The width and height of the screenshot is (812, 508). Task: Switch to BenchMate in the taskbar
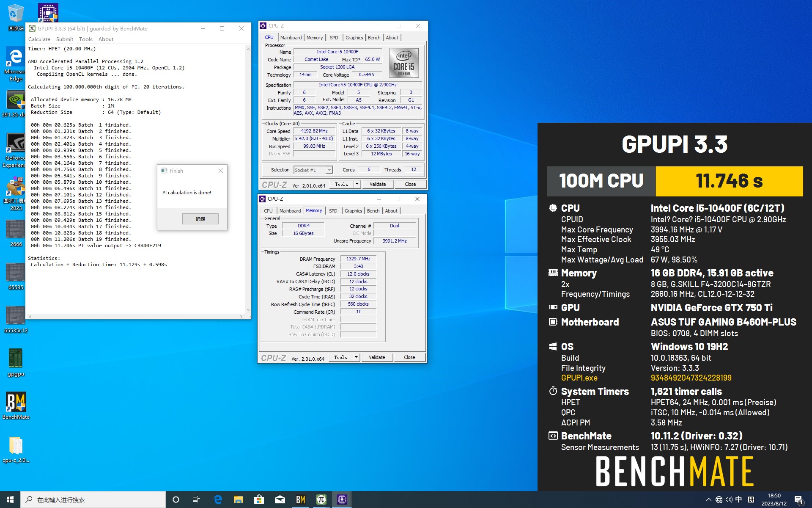[301, 500]
